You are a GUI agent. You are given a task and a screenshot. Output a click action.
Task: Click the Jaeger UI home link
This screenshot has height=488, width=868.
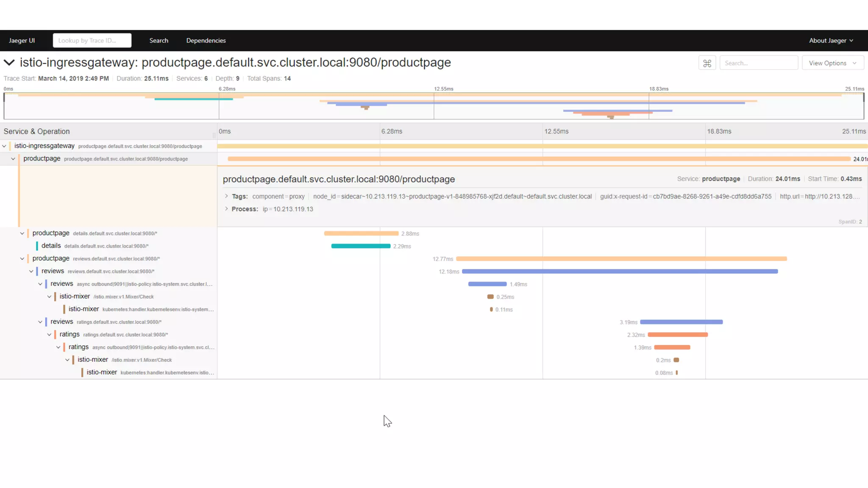[22, 41]
